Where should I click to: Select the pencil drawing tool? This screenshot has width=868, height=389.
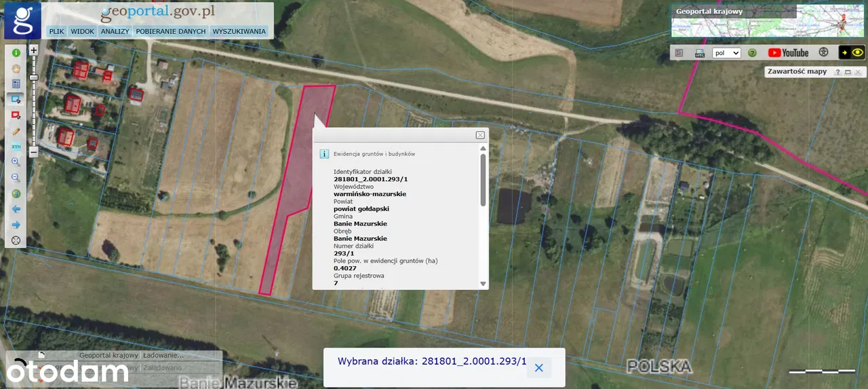[16, 131]
